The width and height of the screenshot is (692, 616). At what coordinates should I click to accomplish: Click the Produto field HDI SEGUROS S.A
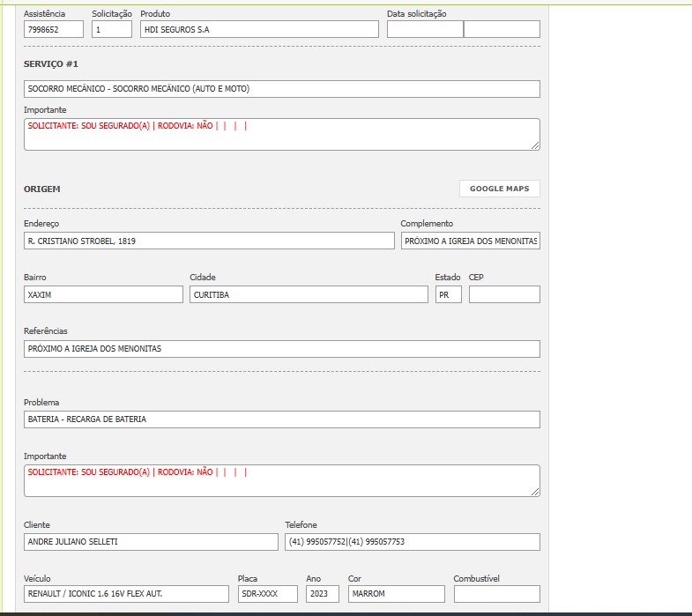pos(259,29)
